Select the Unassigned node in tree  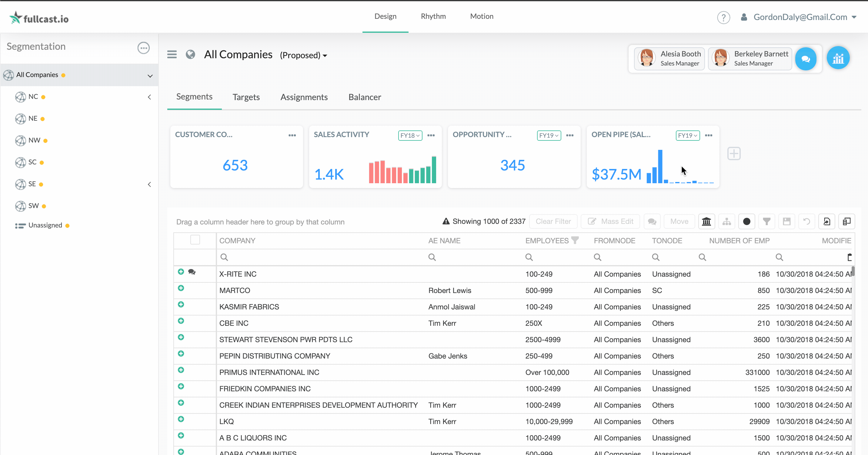(x=45, y=226)
